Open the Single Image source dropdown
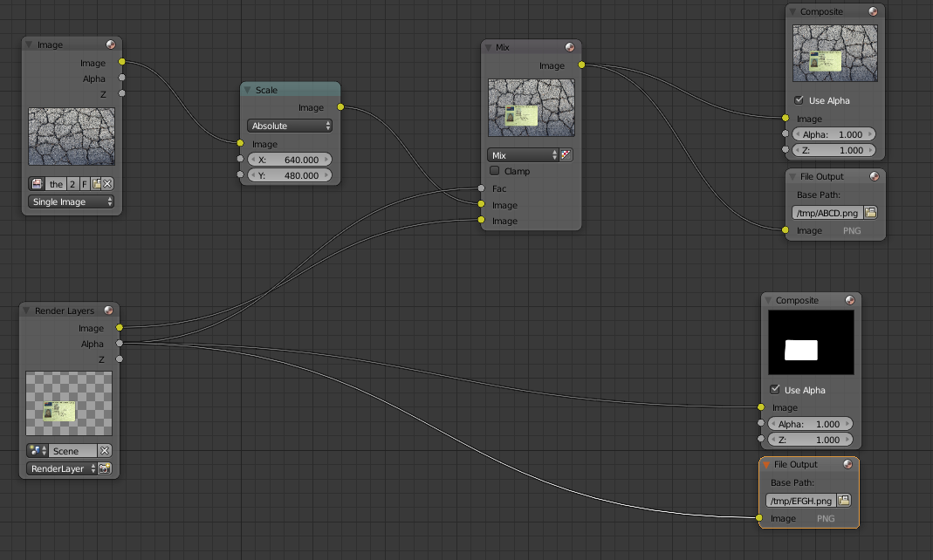Image resolution: width=933 pixels, height=560 pixels. point(72,201)
